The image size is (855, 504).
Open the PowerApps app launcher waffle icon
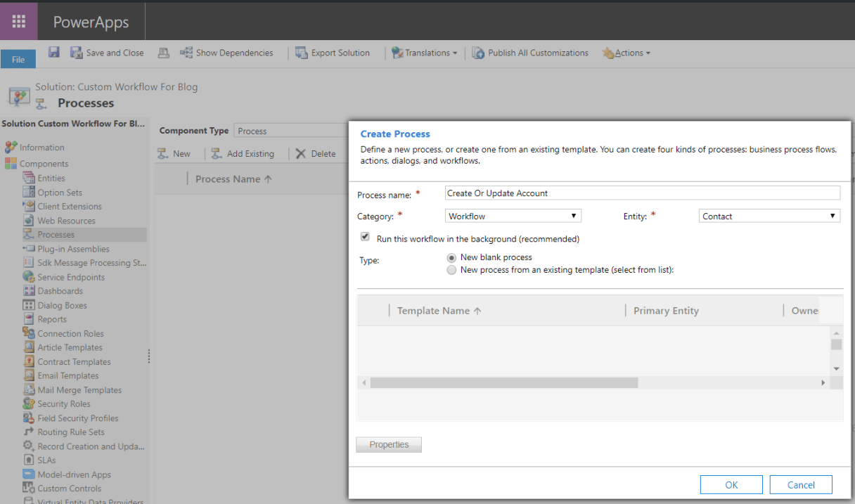pos(18,21)
